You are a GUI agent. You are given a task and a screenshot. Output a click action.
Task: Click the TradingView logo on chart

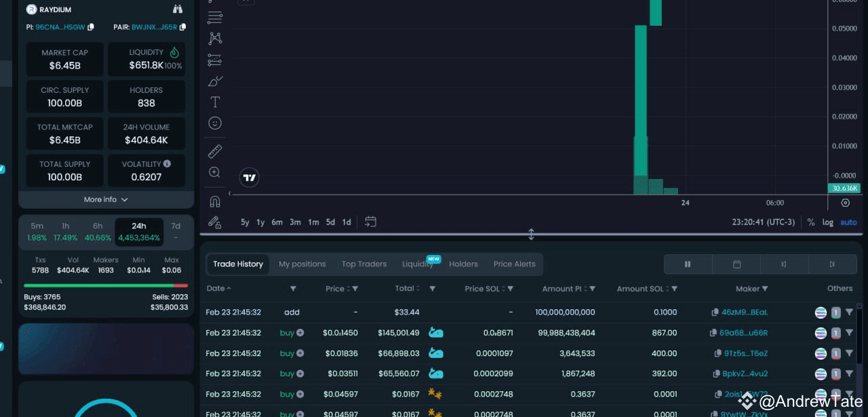[x=250, y=178]
